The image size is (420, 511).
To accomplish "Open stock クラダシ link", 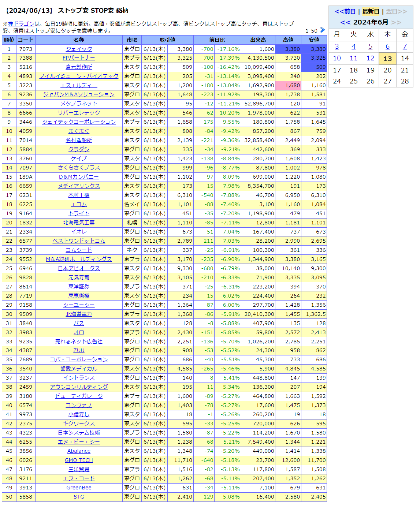I will [79, 150].
